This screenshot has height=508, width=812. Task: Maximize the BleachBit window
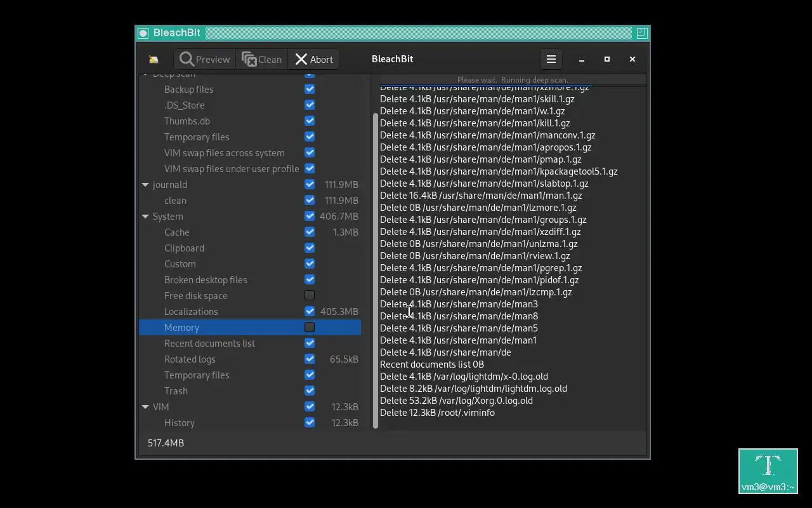[607, 59]
